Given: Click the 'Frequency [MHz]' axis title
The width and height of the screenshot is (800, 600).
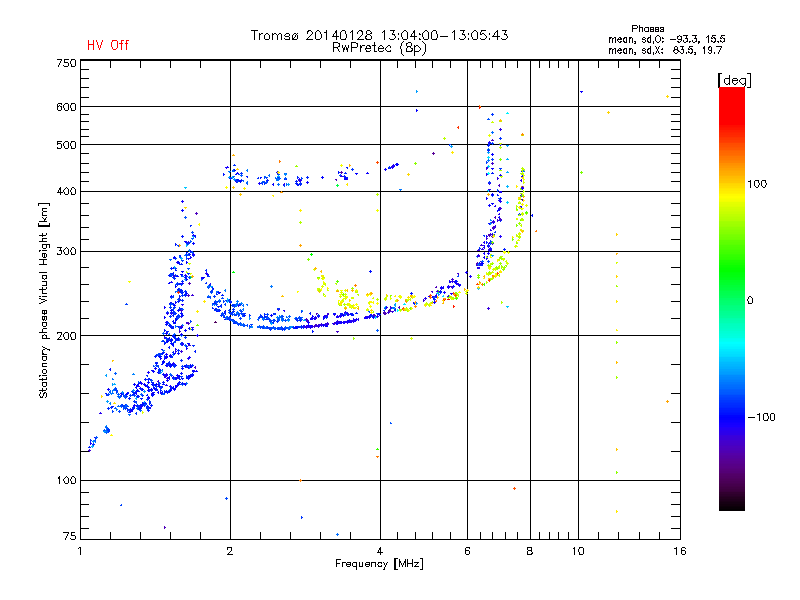Looking at the screenshot, I should click(379, 564).
